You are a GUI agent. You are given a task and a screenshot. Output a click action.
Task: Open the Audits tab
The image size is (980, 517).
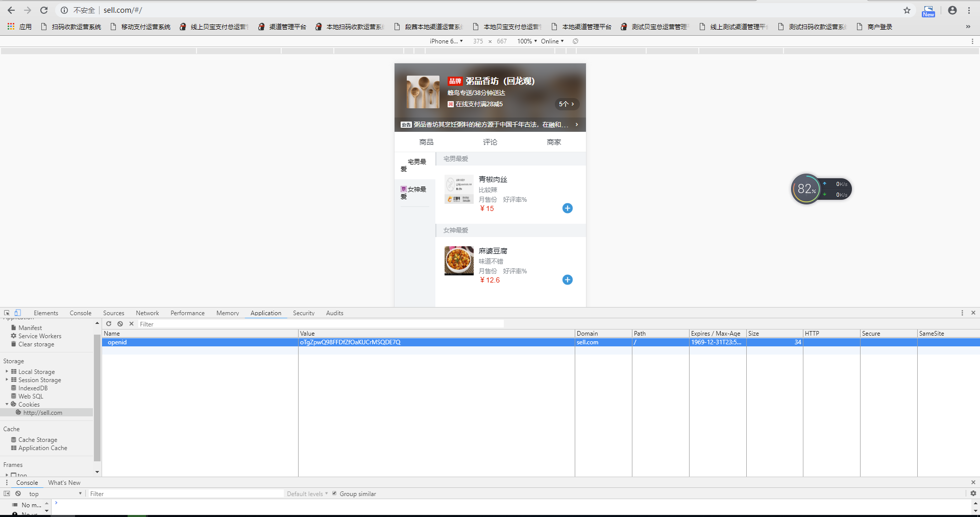(334, 313)
